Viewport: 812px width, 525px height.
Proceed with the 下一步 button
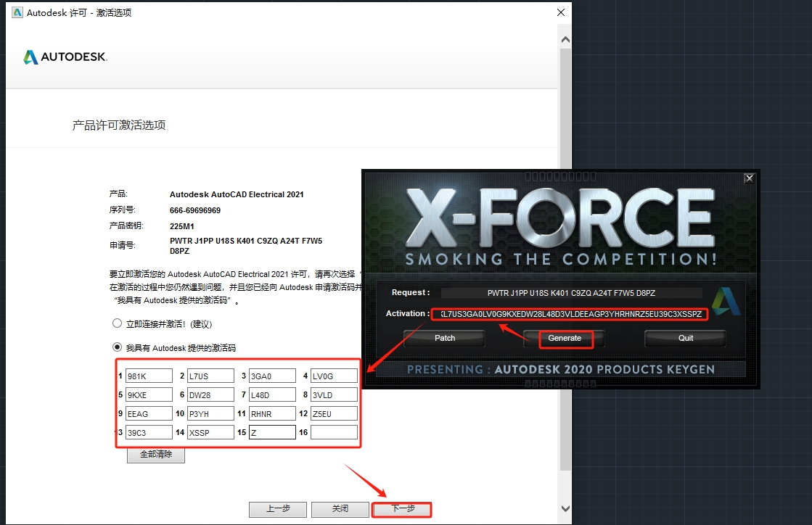[x=402, y=509]
